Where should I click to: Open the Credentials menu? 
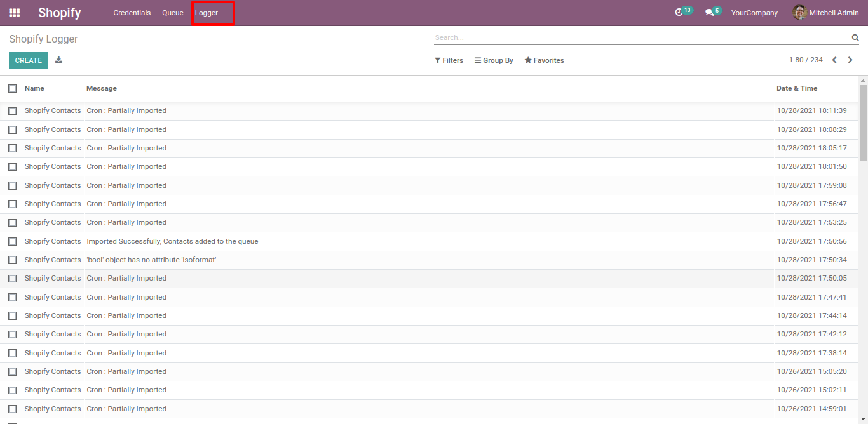[132, 13]
